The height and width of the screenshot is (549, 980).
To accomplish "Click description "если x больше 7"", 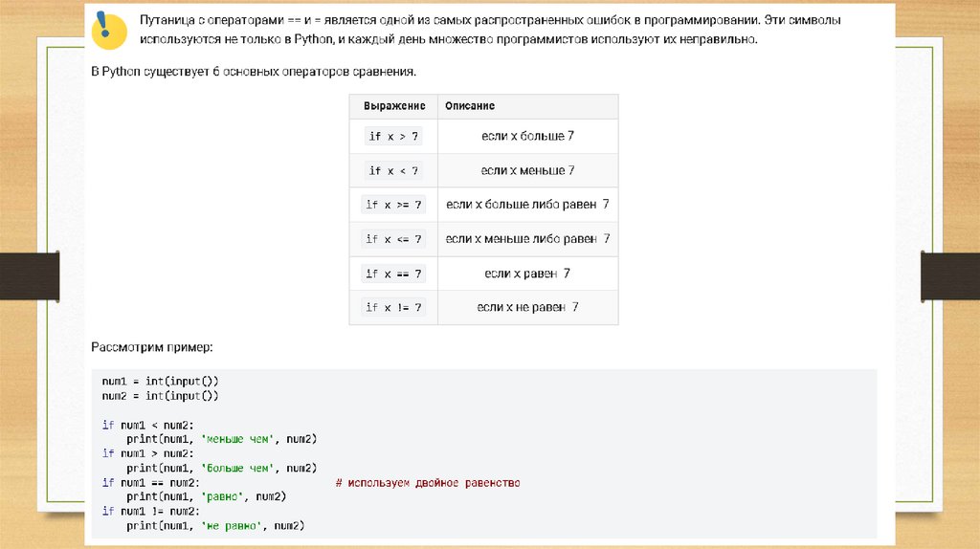I will (527, 137).
